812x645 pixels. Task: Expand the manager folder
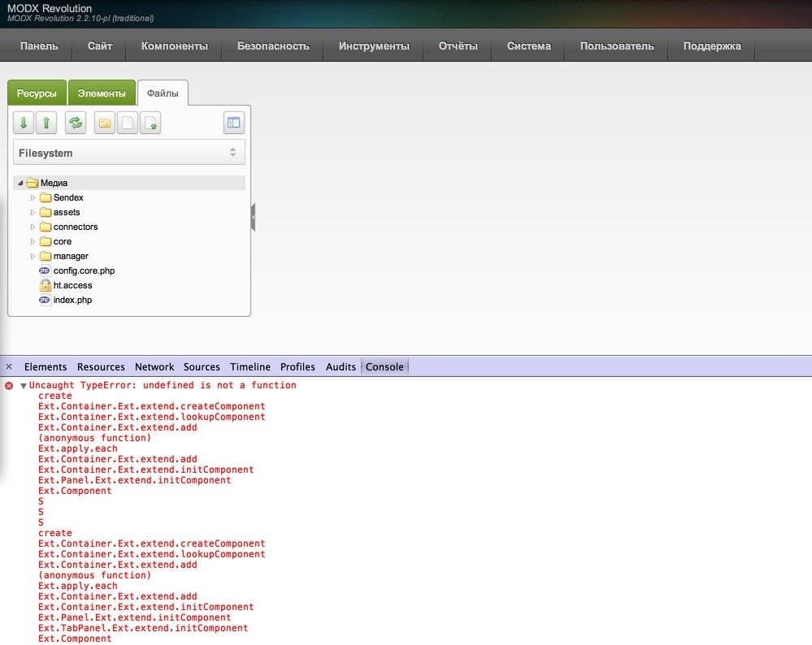[33, 257]
